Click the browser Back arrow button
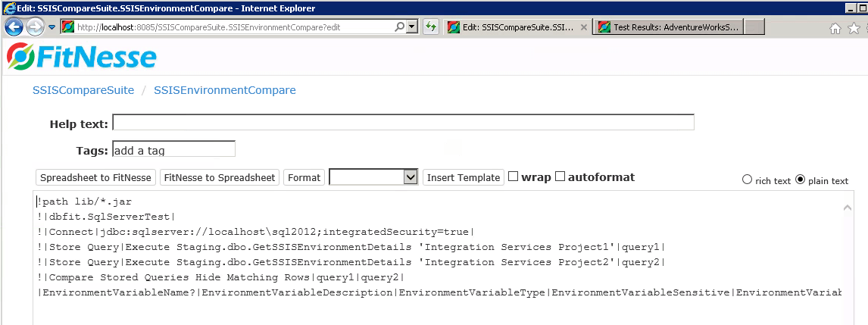The image size is (868, 325). point(14,27)
